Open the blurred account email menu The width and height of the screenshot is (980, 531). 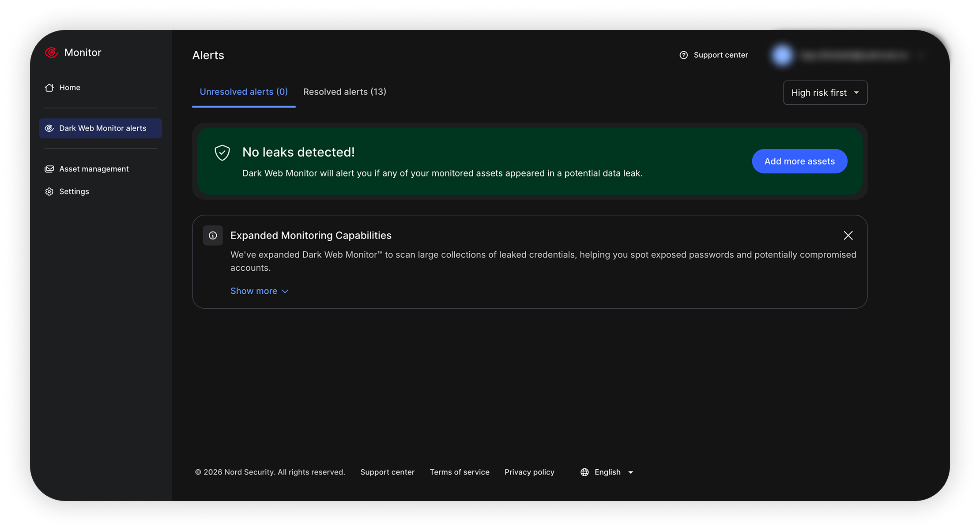854,55
